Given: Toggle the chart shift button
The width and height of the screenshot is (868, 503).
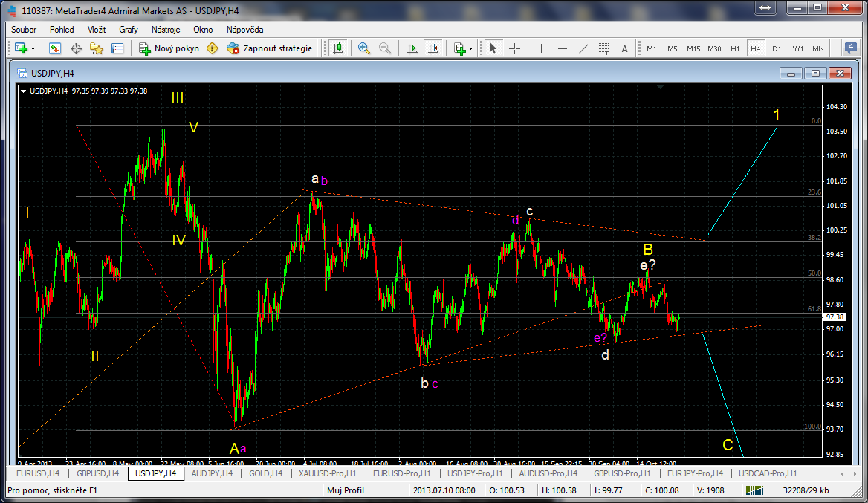Looking at the screenshot, I should pos(433,48).
